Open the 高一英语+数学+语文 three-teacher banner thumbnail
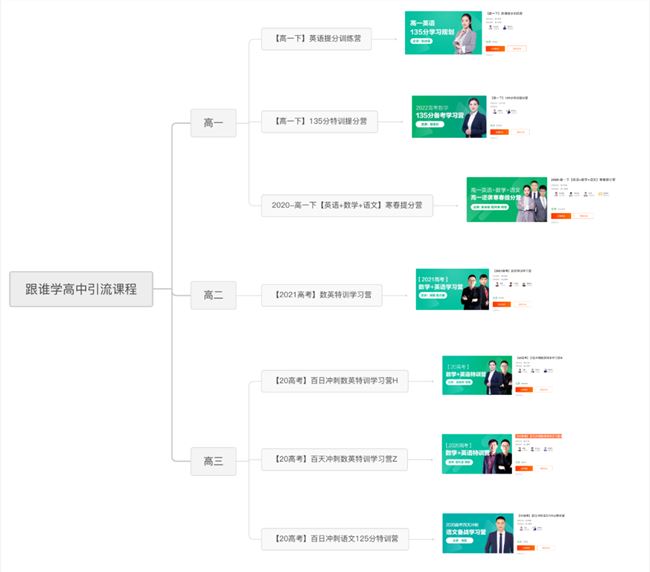The image size is (650, 572). (507, 199)
